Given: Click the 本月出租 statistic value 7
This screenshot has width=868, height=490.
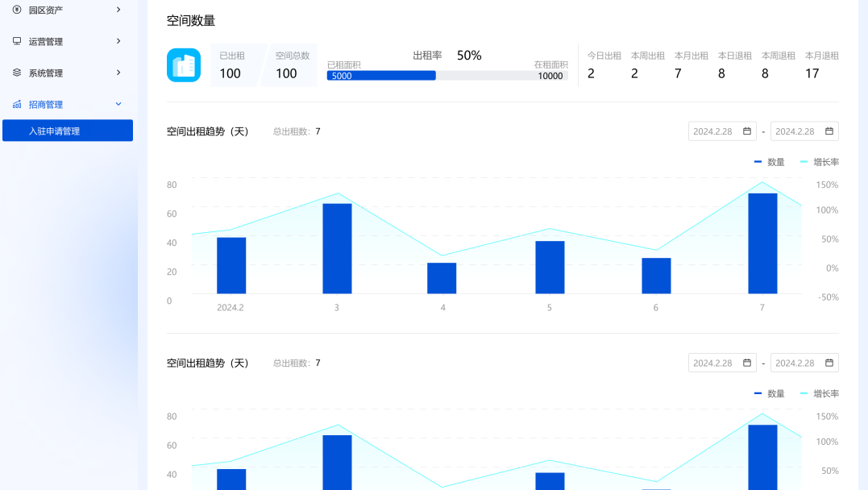Looking at the screenshot, I should (x=678, y=73).
